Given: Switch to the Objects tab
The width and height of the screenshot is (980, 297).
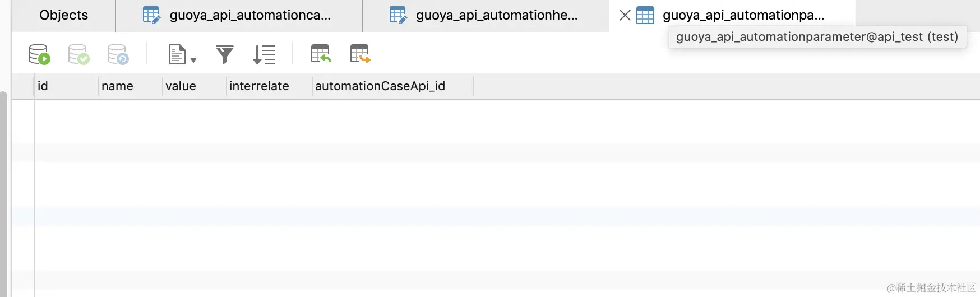Looking at the screenshot, I should (x=63, y=15).
